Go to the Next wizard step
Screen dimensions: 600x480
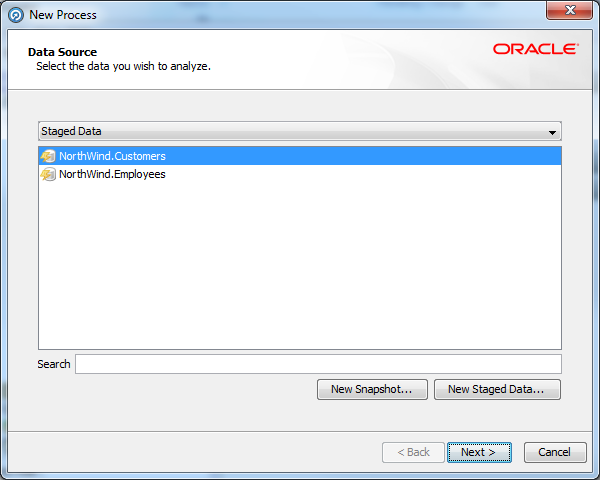[479, 452]
